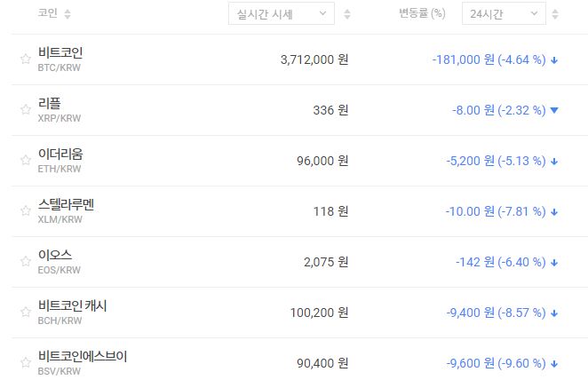Open the 비트코인 coin link
The image size is (588, 380).
click(x=60, y=52)
